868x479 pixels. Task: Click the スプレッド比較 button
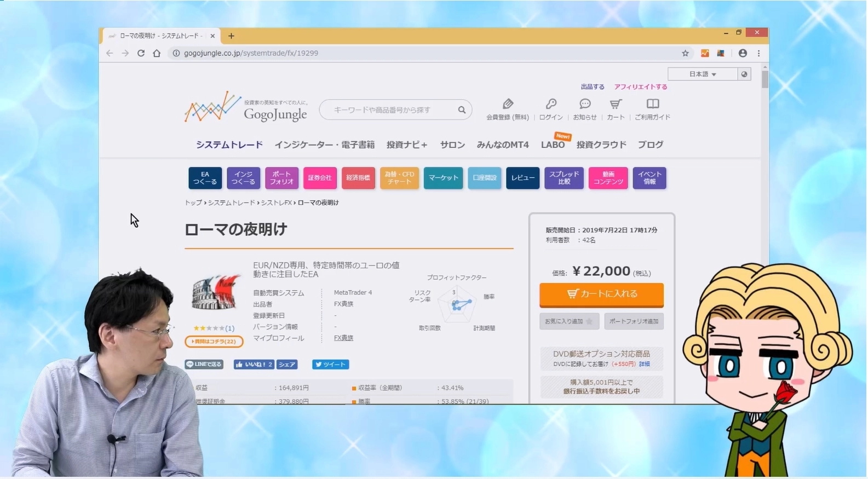click(564, 178)
